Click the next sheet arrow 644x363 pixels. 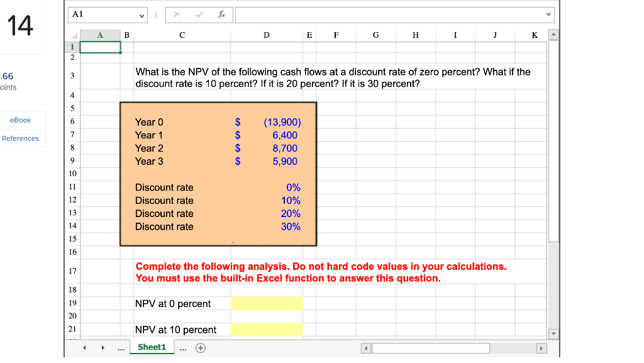pyautogui.click(x=103, y=348)
